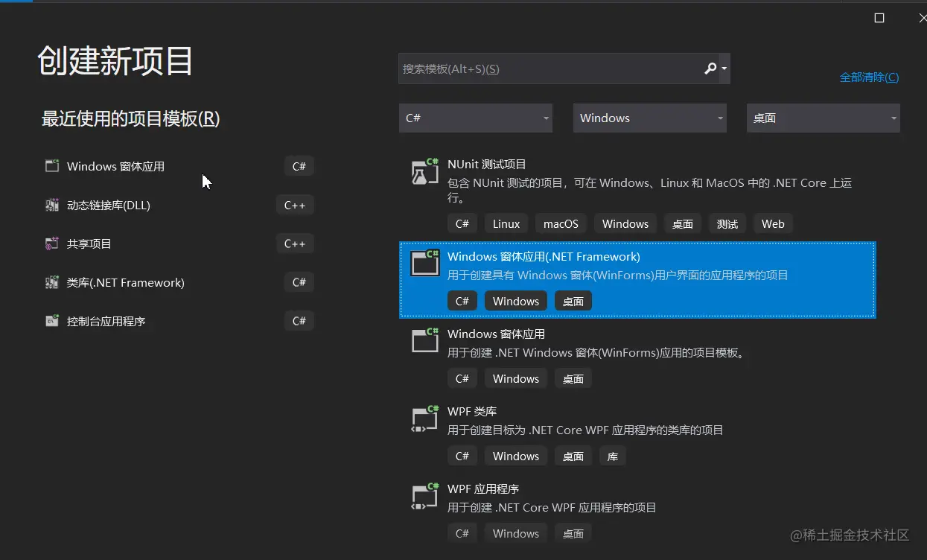Click the Web tag on NUnit template
Viewport: 927px width, 560px height.
point(773,223)
